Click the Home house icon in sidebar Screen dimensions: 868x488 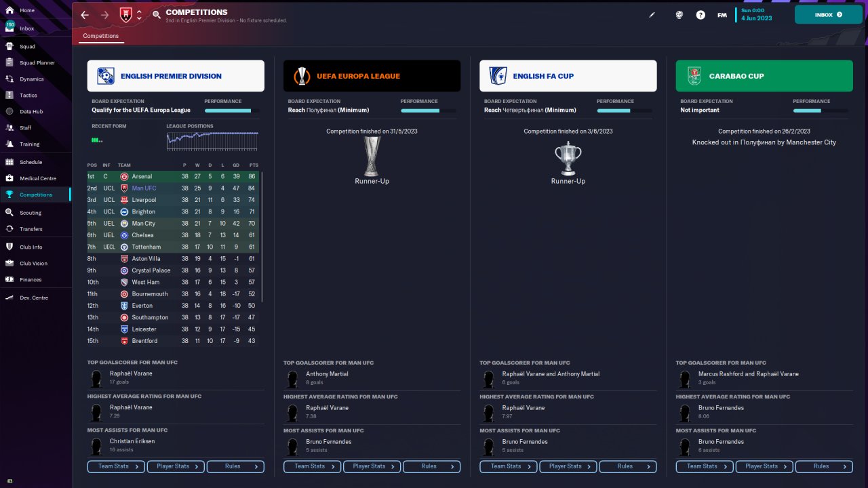9,11
